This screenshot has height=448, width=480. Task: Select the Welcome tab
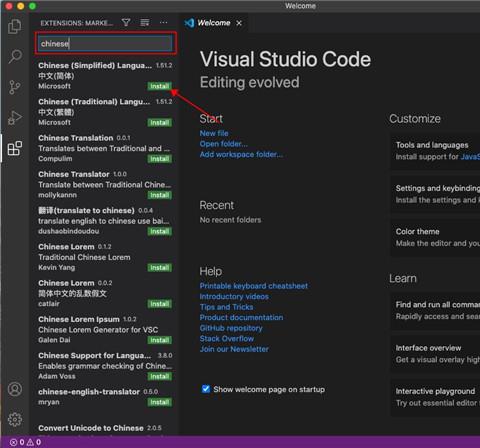click(213, 23)
